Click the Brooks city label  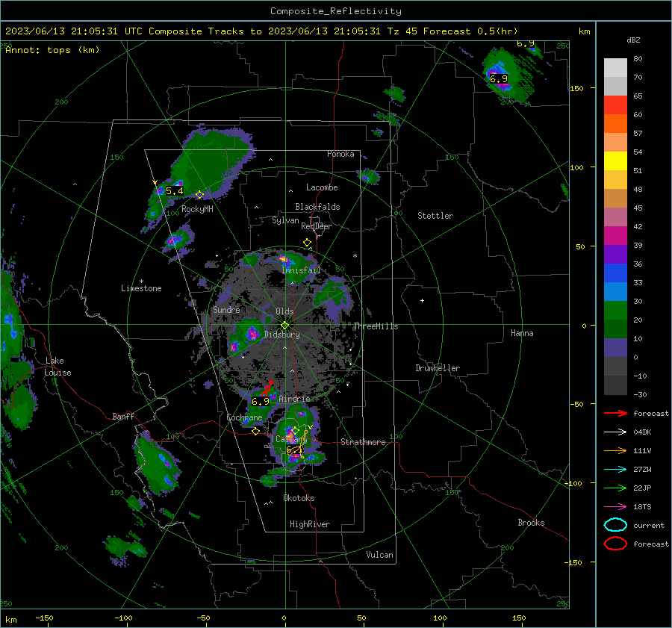[x=531, y=523]
